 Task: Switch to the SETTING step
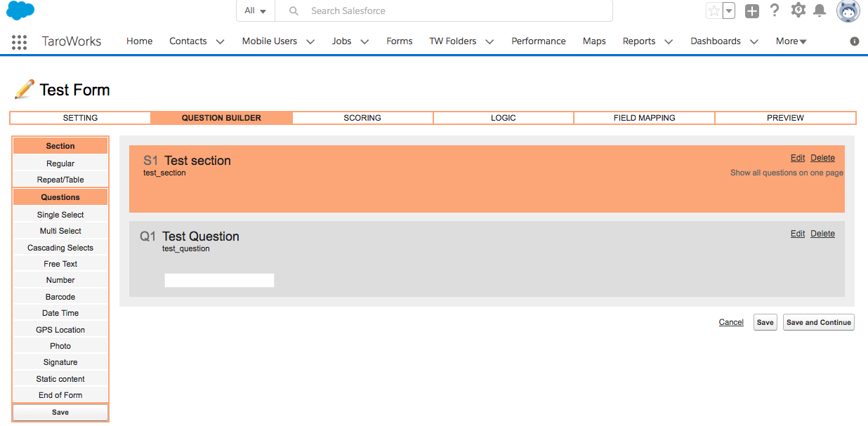[81, 118]
